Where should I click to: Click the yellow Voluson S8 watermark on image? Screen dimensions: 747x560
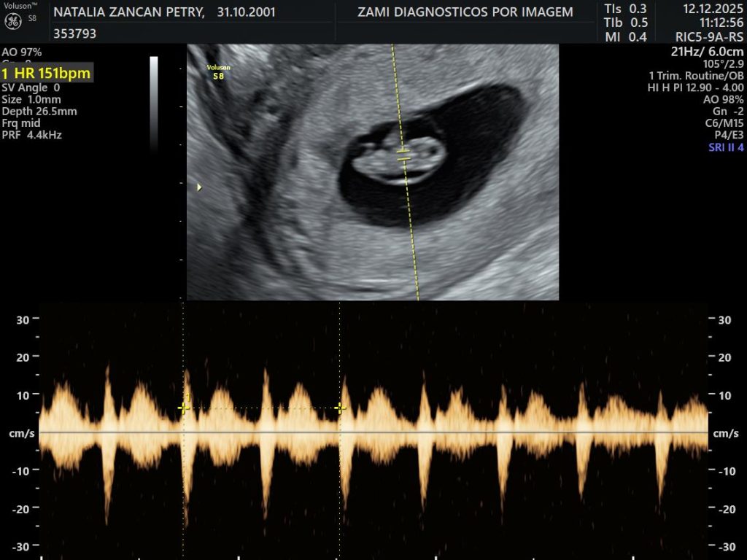(x=218, y=71)
